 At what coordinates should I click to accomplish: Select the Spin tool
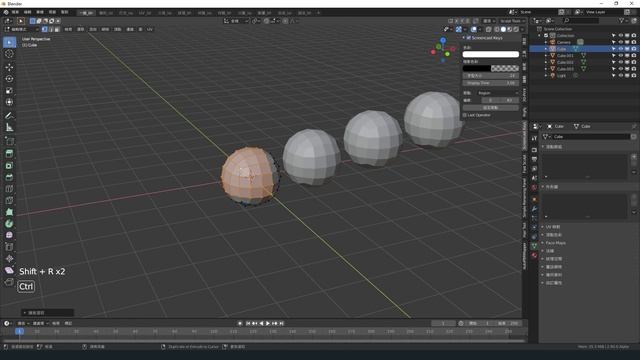coord(9,224)
